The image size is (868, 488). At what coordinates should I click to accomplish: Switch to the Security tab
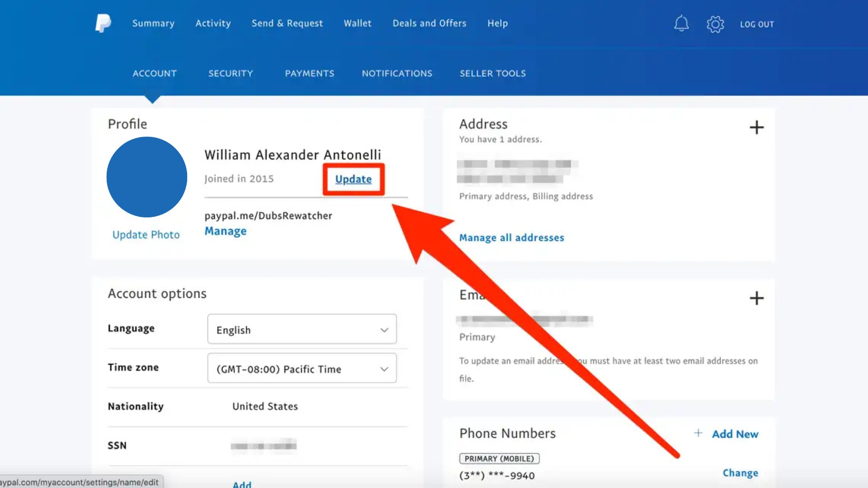pos(231,73)
